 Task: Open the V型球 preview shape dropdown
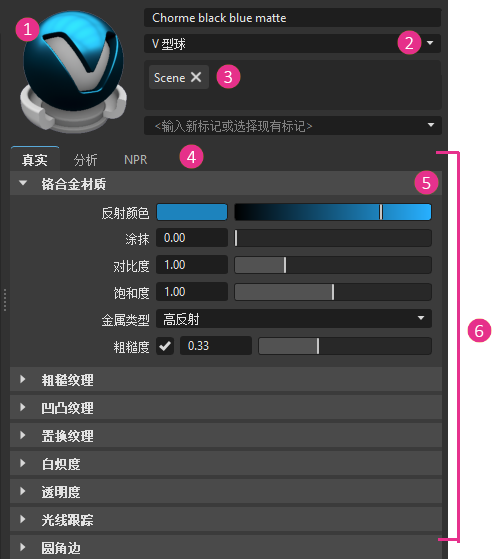(x=292, y=43)
